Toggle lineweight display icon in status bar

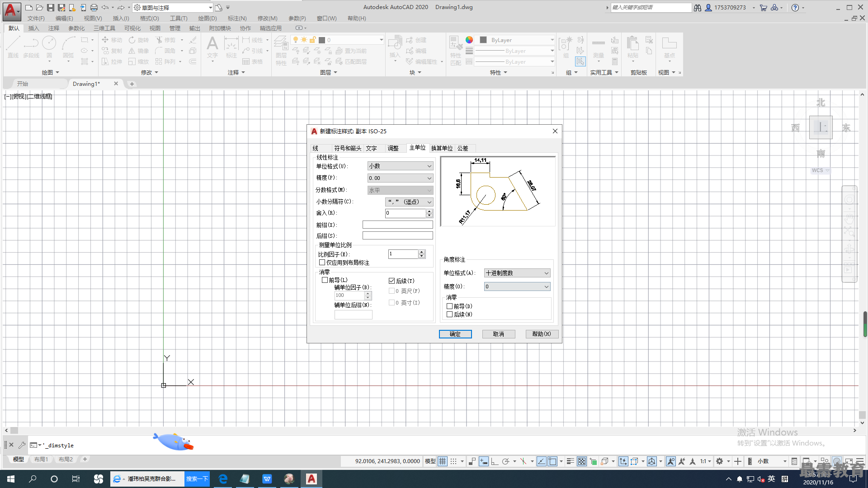tap(571, 461)
